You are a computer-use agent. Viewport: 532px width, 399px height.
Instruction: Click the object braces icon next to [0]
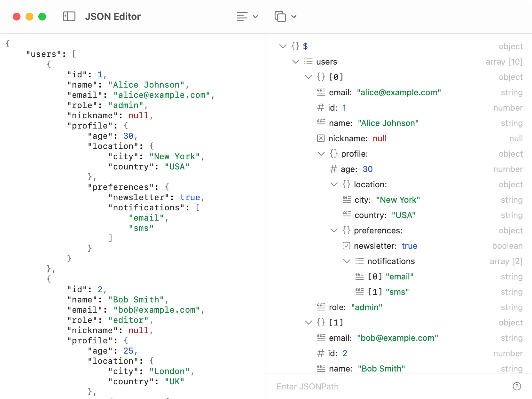click(x=320, y=77)
